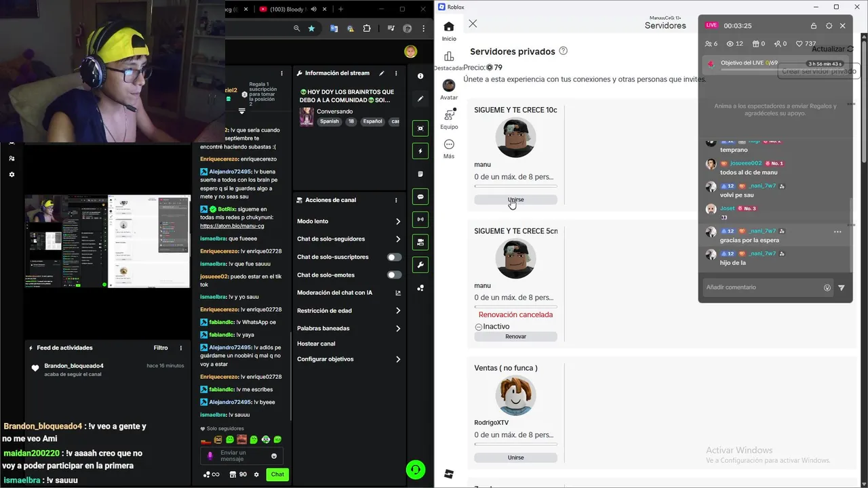
Task: Open emote picker in chat input
Action: tap(274, 456)
